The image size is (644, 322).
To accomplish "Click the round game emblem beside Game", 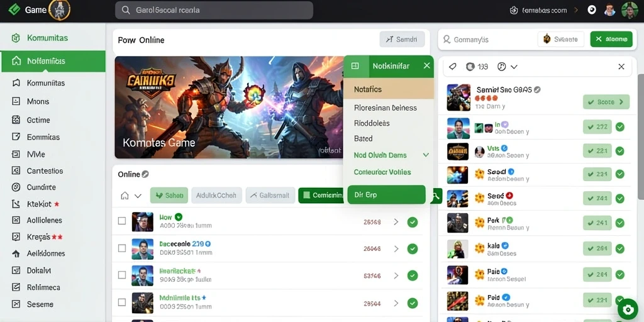I will [x=60, y=10].
